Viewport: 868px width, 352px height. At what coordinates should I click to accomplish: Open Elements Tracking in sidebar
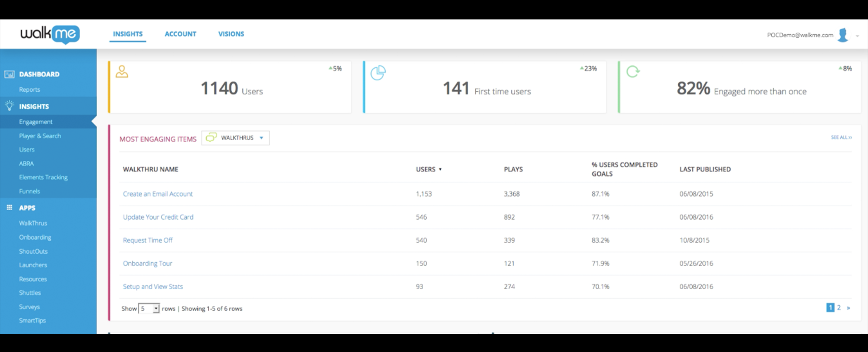click(x=43, y=177)
